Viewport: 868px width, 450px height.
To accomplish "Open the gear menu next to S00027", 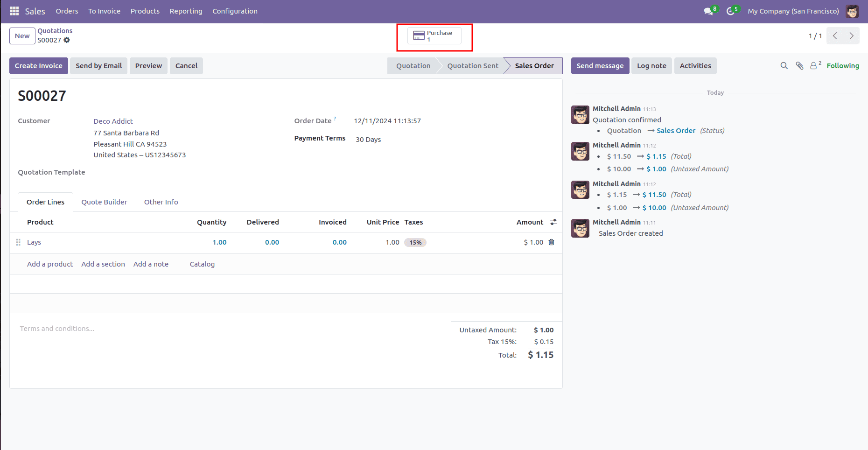I will 67,40.
